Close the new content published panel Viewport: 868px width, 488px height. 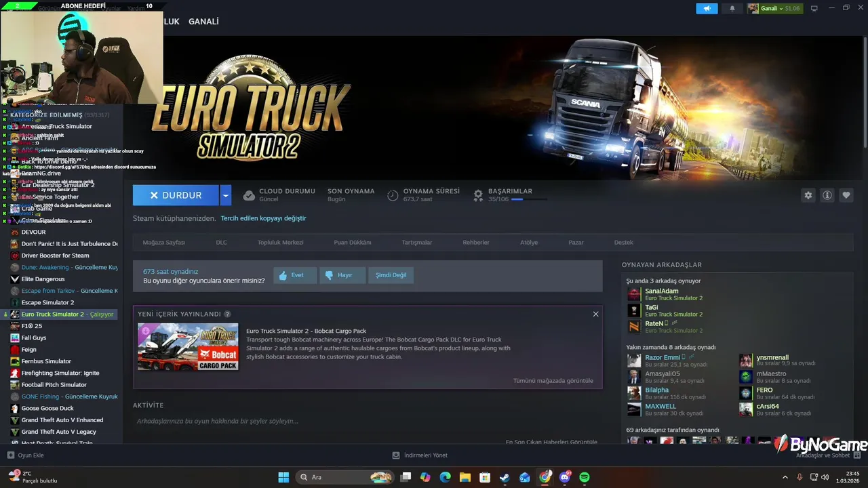pos(595,314)
